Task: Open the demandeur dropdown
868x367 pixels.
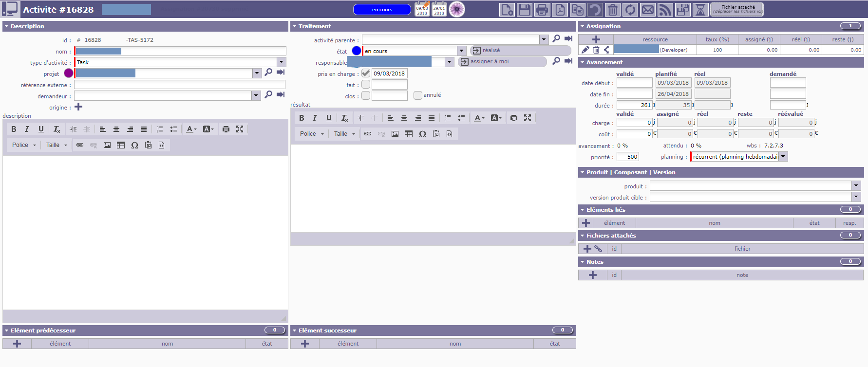Action: (256, 95)
